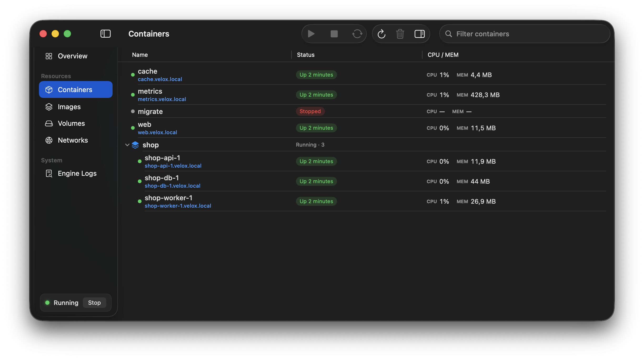
Task: Click the Stop square toolbar button
Action: point(334,34)
